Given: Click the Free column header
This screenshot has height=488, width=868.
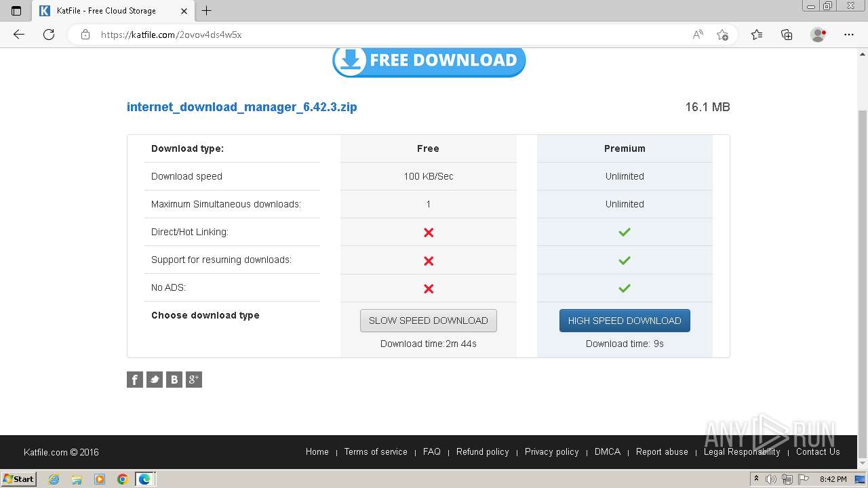Looking at the screenshot, I should 428,148.
